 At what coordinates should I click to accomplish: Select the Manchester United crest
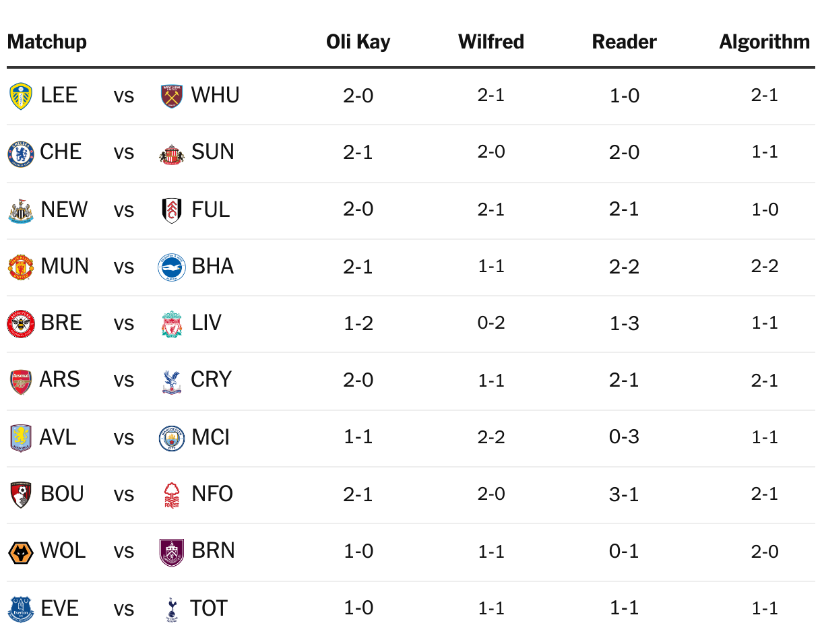point(20,267)
